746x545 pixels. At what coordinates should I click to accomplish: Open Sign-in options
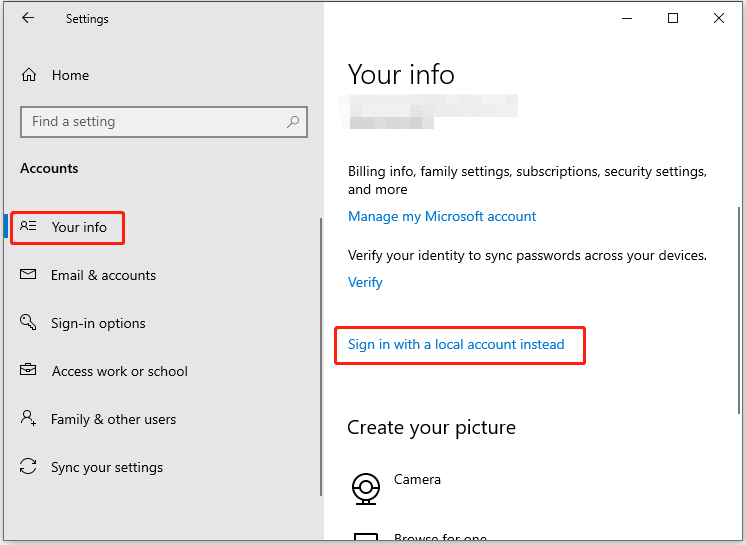tap(83, 323)
